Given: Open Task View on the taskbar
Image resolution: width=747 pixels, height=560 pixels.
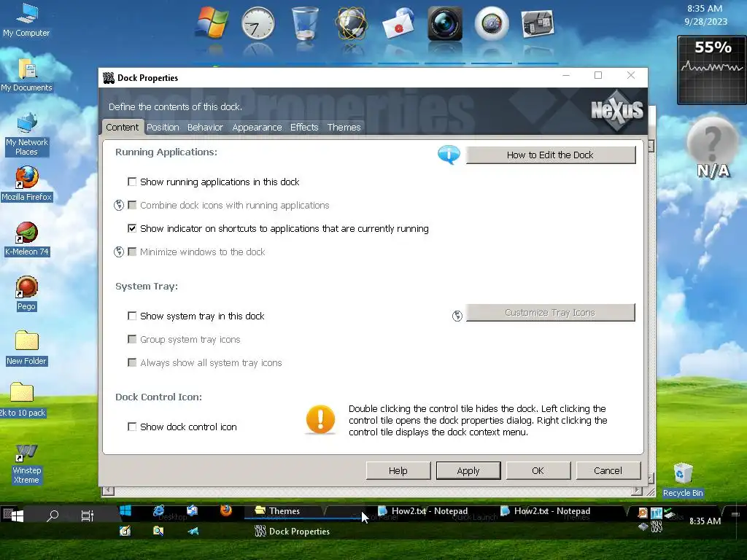Looking at the screenshot, I should tap(88, 516).
